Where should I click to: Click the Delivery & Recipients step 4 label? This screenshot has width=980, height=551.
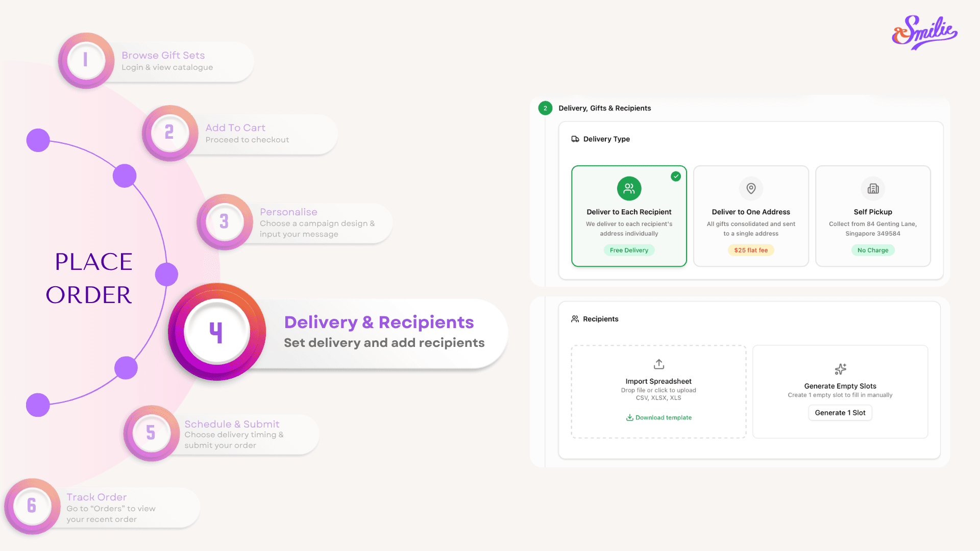tap(379, 322)
